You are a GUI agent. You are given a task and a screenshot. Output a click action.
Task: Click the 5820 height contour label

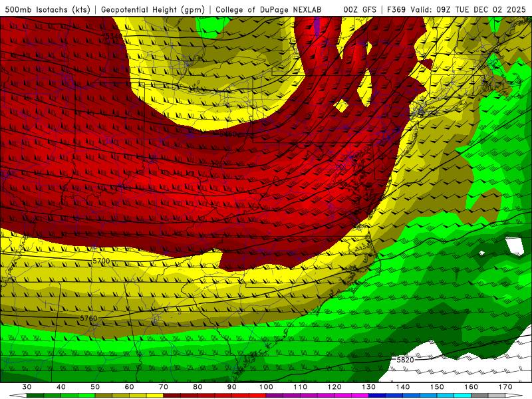[x=406, y=360]
